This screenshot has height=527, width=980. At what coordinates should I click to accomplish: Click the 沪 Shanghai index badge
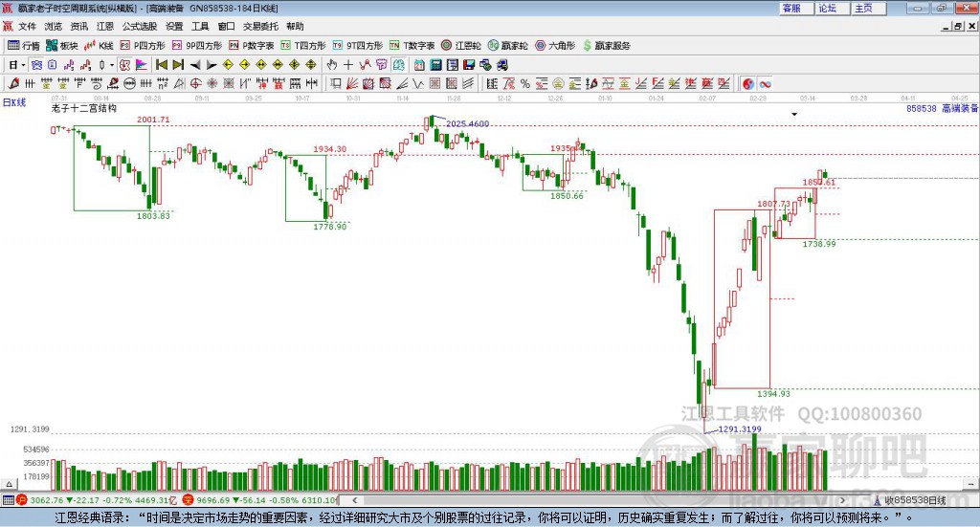point(22,499)
